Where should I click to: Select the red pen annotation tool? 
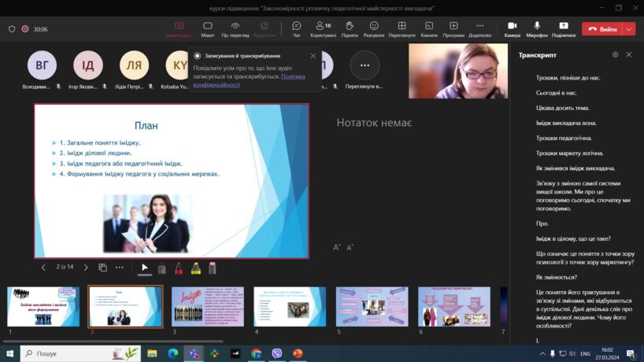click(x=179, y=268)
